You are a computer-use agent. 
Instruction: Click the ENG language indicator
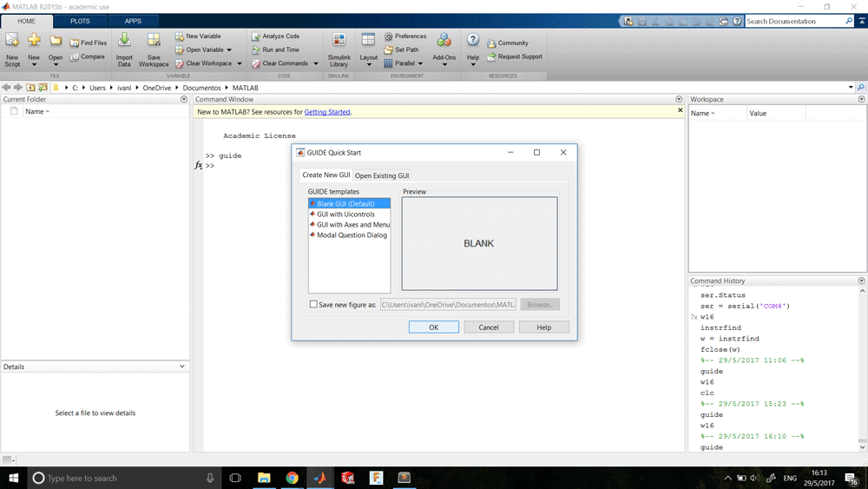[x=790, y=478]
